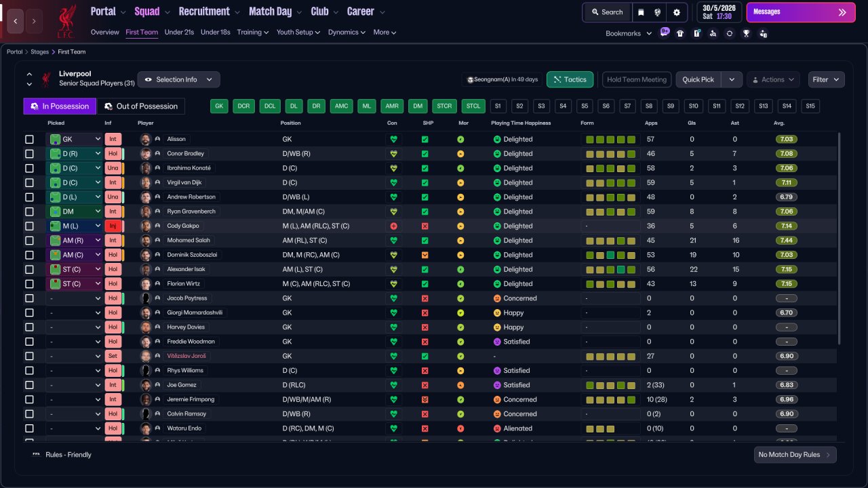868x488 pixels.
Task: Tick the checkbox for Cody Gakpo
Action: pyautogui.click(x=29, y=226)
